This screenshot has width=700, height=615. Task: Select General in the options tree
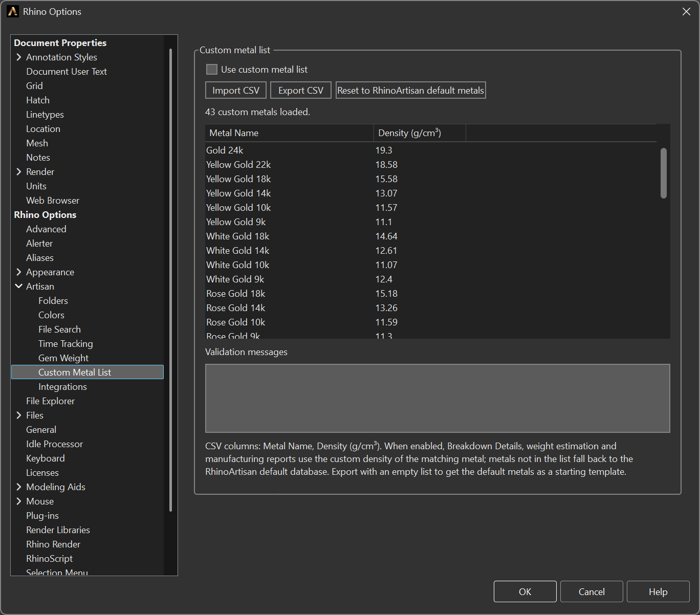[41, 429]
